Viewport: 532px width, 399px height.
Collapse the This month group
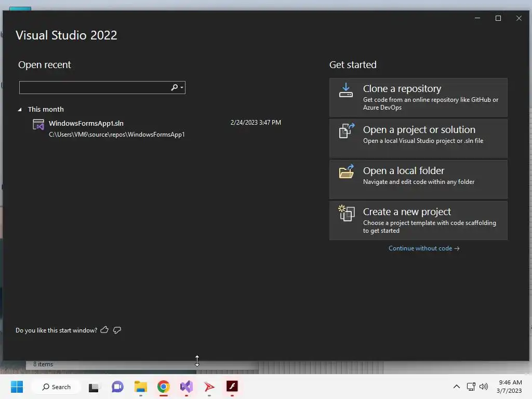click(x=20, y=110)
